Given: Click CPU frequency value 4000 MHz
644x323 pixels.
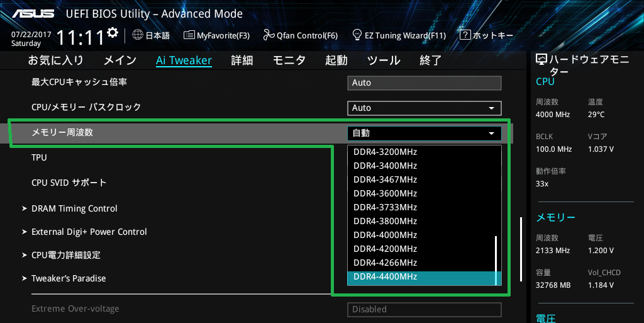Looking at the screenshot, I should pyautogui.click(x=553, y=115).
